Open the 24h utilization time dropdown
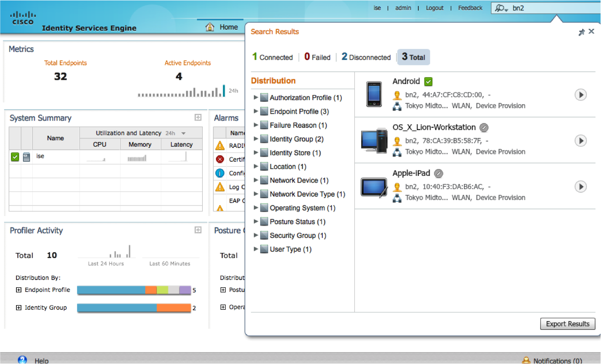 tap(184, 133)
